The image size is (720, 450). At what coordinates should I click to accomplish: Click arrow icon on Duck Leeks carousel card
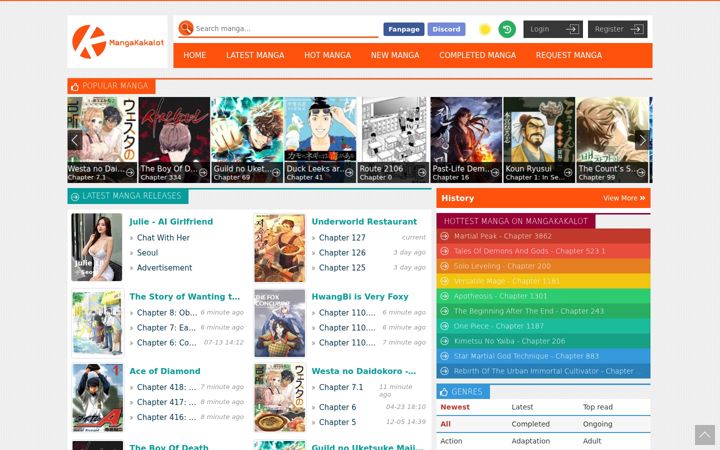(x=349, y=173)
